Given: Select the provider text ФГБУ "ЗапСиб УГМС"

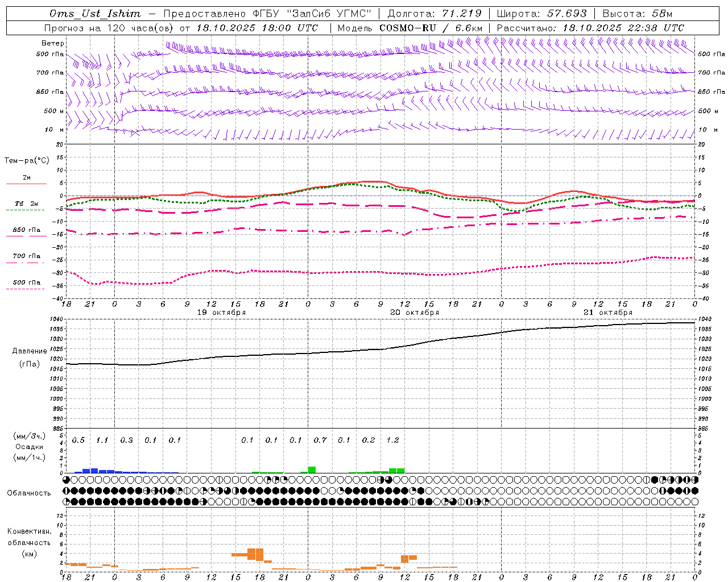Looking at the screenshot, I should coord(312,14).
